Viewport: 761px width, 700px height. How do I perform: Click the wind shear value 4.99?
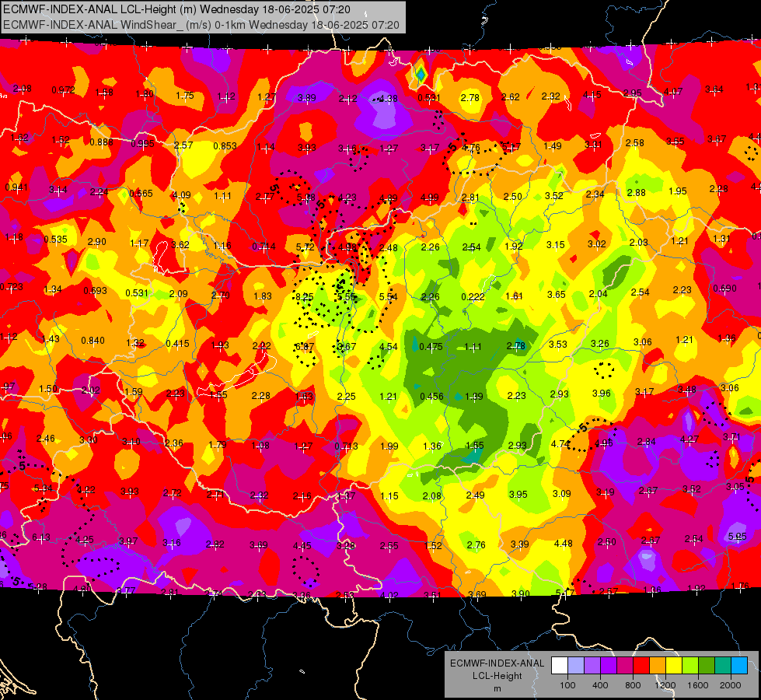click(x=430, y=198)
